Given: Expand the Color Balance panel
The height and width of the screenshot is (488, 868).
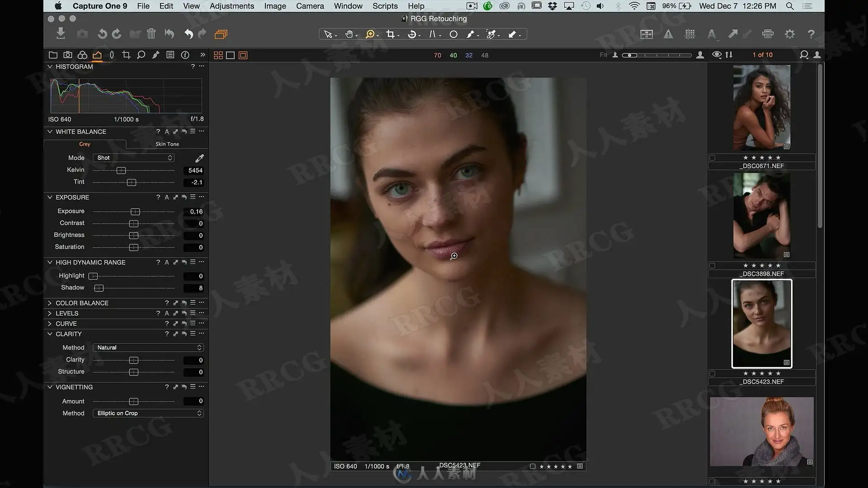Looking at the screenshot, I should click(x=50, y=303).
